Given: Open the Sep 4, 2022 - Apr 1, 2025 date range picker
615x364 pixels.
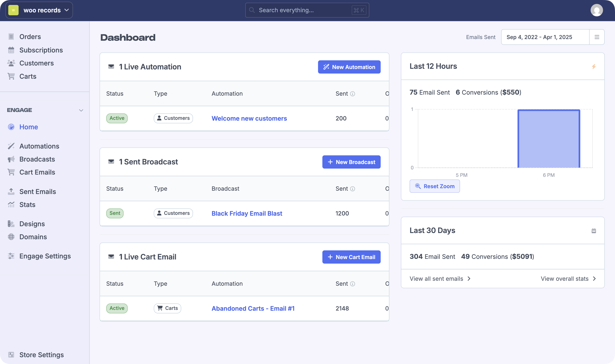Looking at the screenshot, I should [x=545, y=37].
